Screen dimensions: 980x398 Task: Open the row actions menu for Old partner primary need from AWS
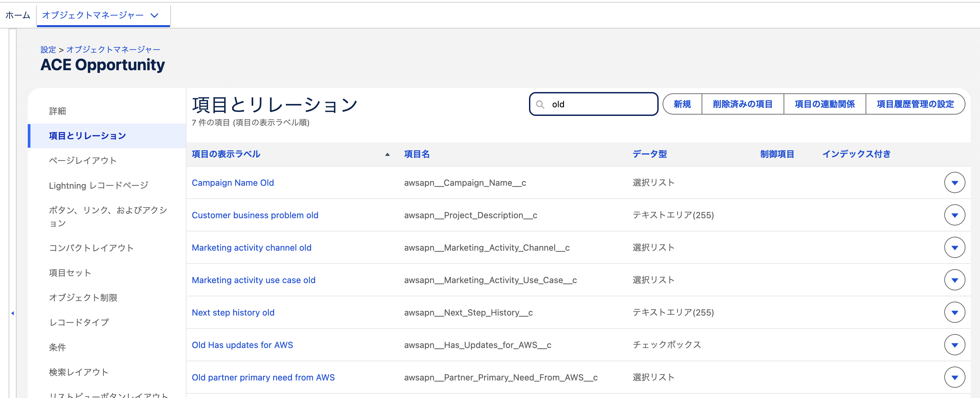(954, 377)
